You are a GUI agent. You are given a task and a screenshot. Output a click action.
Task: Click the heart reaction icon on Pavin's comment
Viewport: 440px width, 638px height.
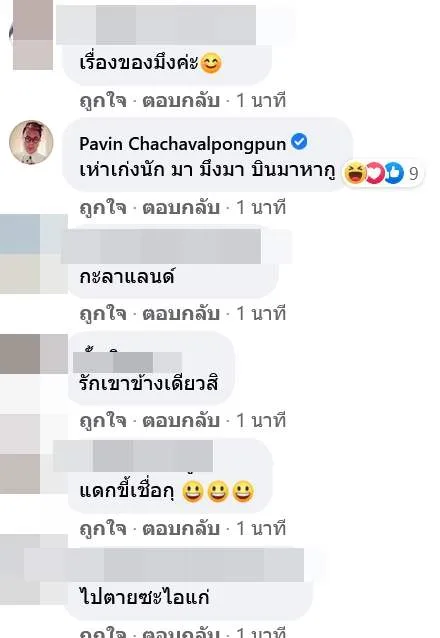[374, 173]
